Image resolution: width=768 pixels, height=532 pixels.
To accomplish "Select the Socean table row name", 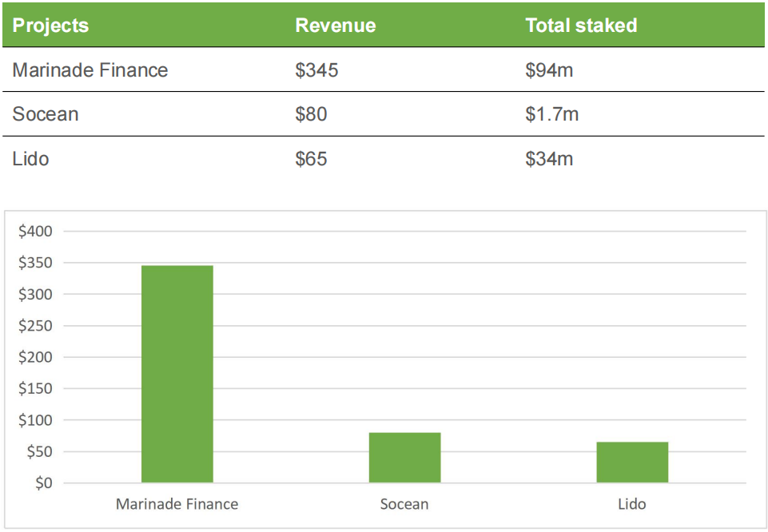I will [45, 114].
